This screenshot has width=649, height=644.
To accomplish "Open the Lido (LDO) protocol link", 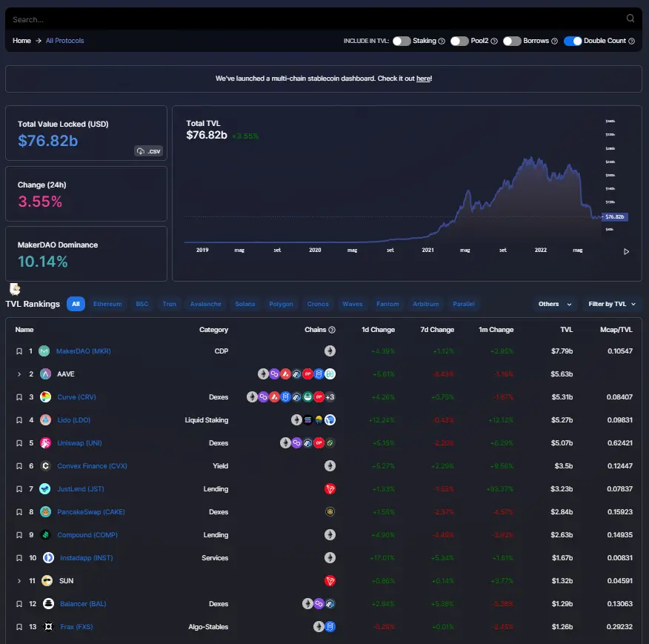I will [73, 420].
